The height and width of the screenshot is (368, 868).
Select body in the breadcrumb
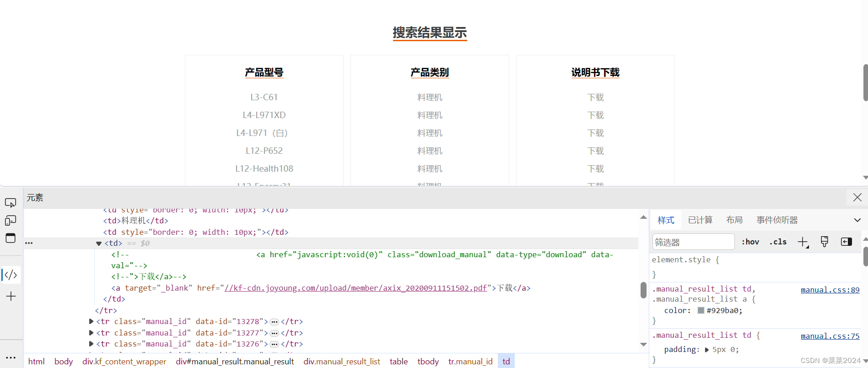coord(64,361)
